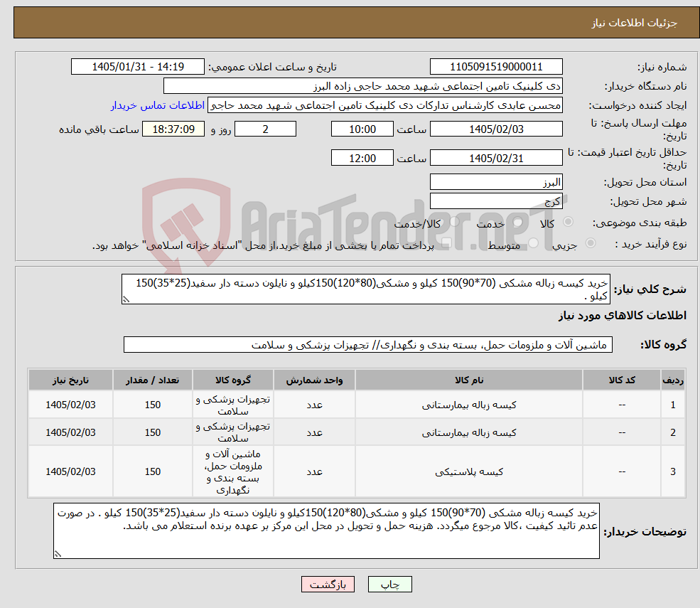Image resolution: width=700 pixels, height=608 pixels.
Task: Select the متوسط purchase type radio
Action: tap(533, 243)
